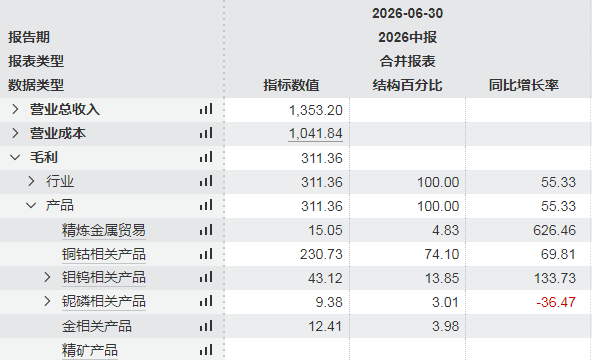Select the 626.46 growth rate cell
The image size is (592, 360).
555,230
